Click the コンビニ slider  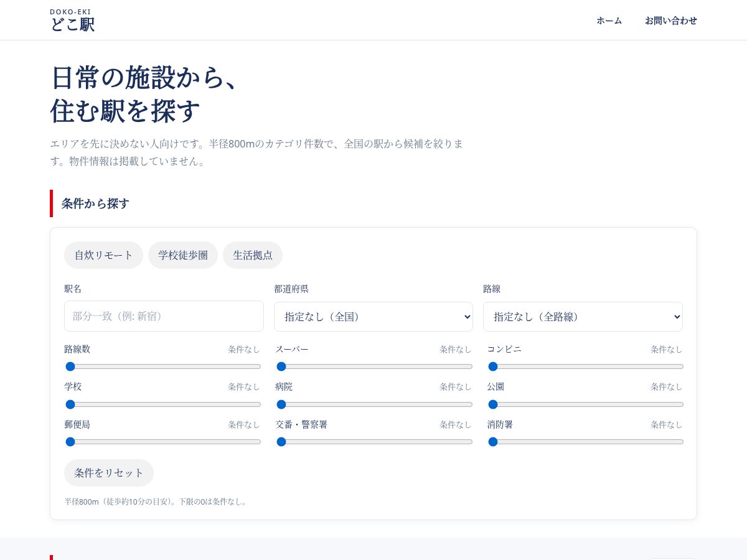[586, 366]
